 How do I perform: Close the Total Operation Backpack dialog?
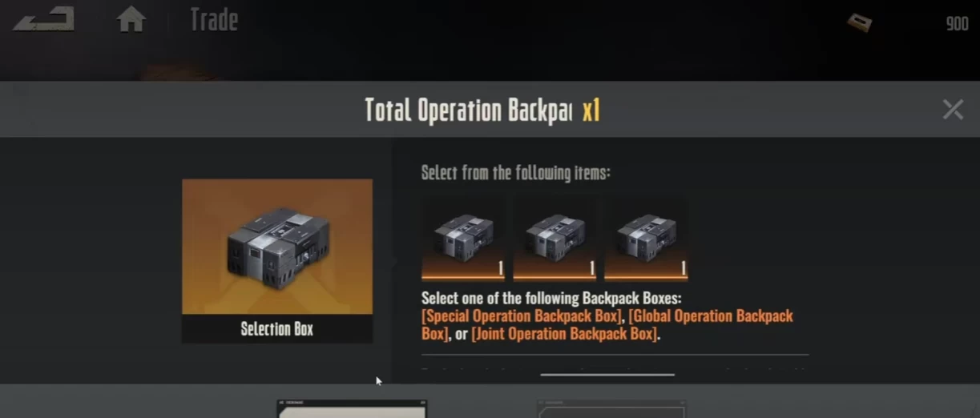[953, 110]
